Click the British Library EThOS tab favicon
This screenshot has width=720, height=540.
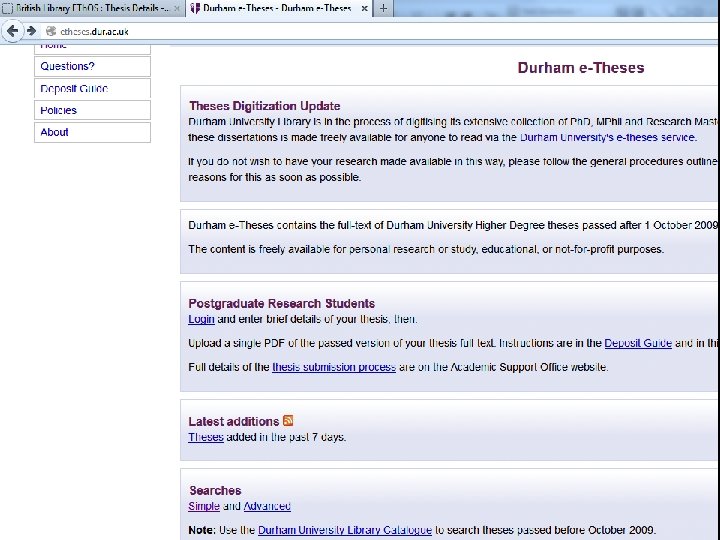[x=7, y=8]
